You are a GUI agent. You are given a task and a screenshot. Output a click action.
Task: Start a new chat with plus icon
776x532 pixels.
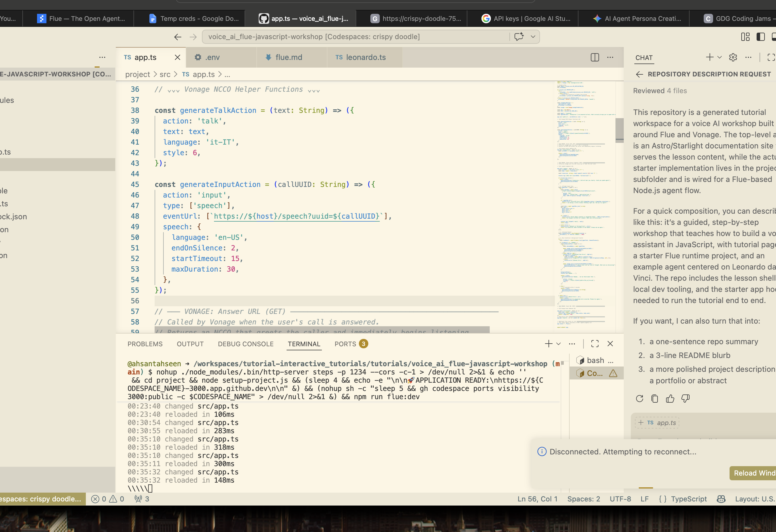tap(710, 57)
